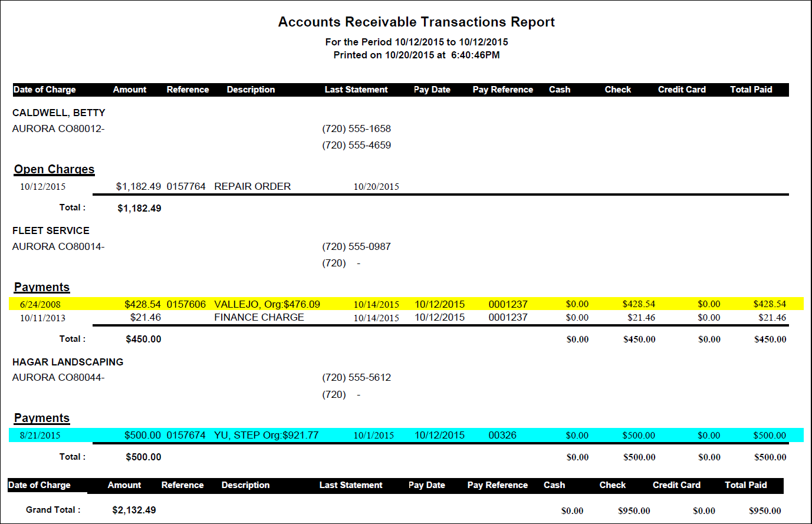
Task: Click the Grand Total amount $2,132.49
Action: point(134,510)
